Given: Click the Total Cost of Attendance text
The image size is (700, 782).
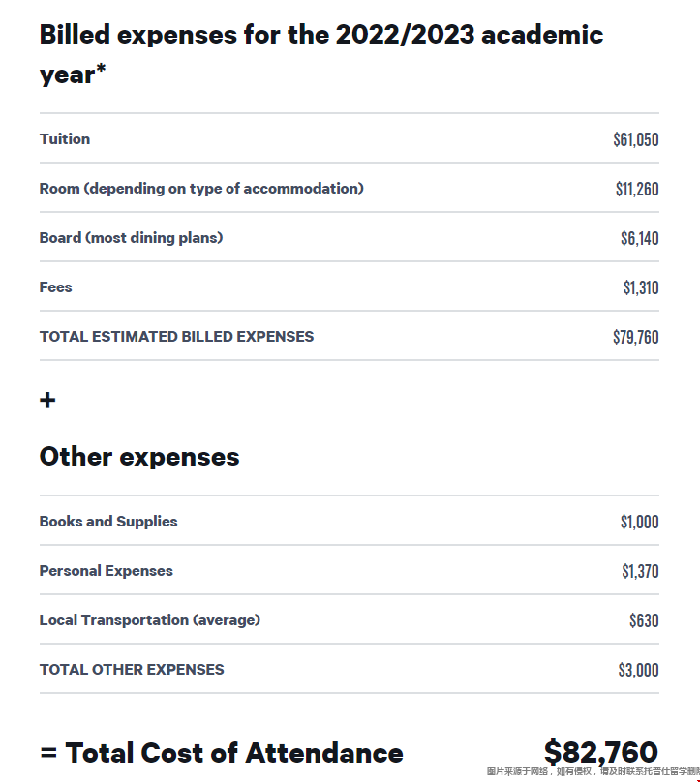Looking at the screenshot, I should [234, 753].
